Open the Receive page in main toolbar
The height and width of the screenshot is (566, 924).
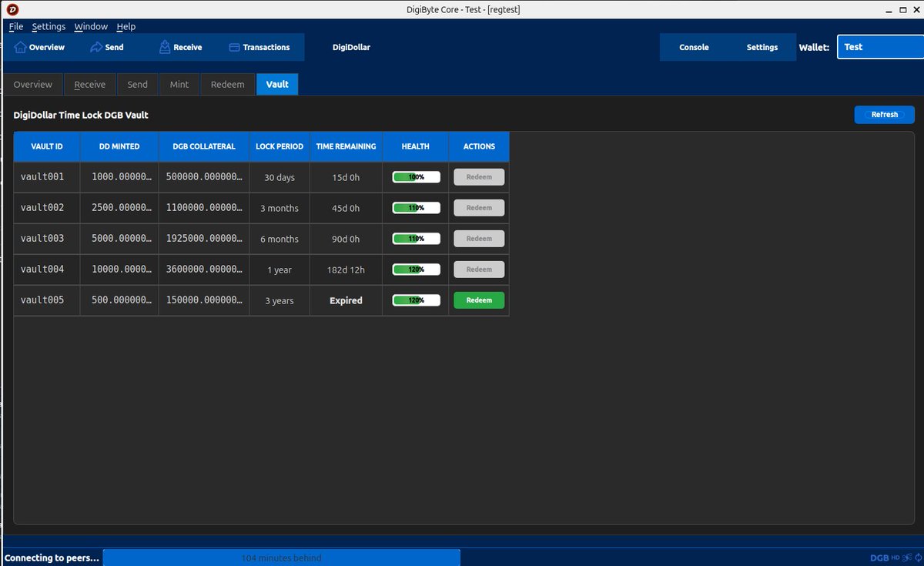click(181, 47)
